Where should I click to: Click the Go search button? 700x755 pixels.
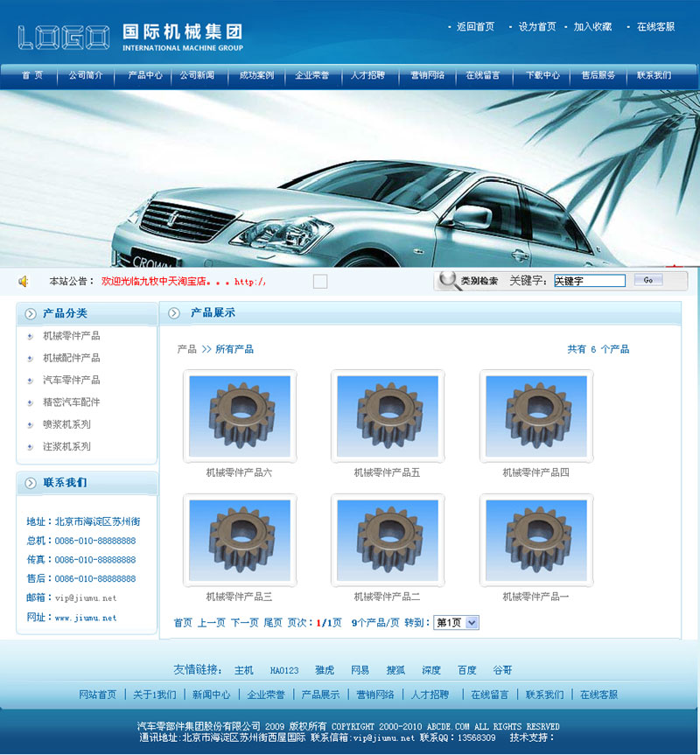click(648, 280)
